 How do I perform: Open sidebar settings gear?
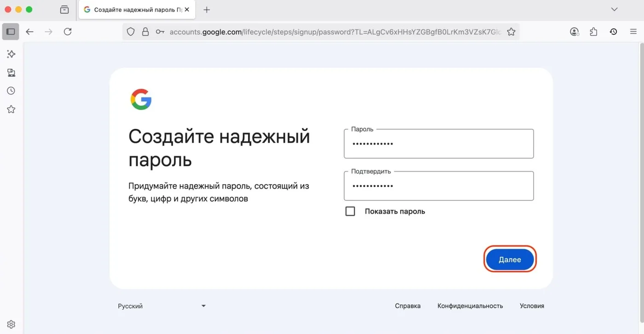coord(11,324)
